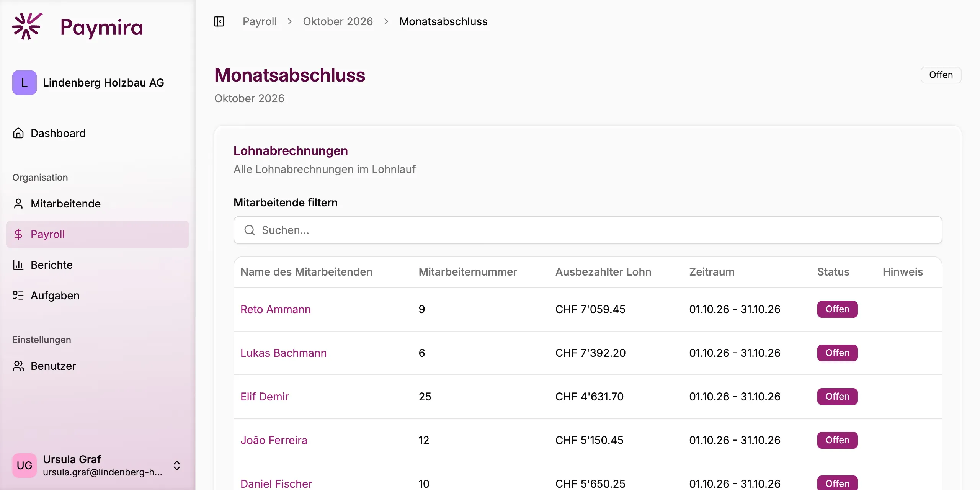Click the Lindenberg Holzbau AG avatar
980x490 pixels.
coord(24,83)
